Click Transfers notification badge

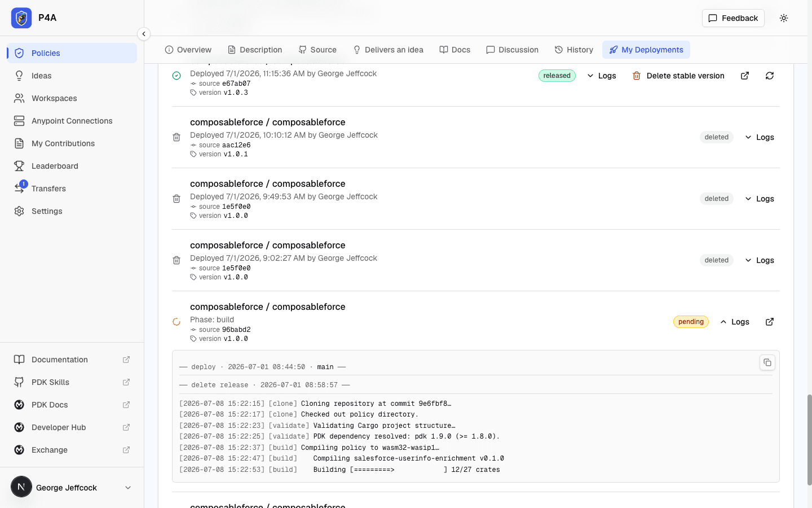pos(23,184)
